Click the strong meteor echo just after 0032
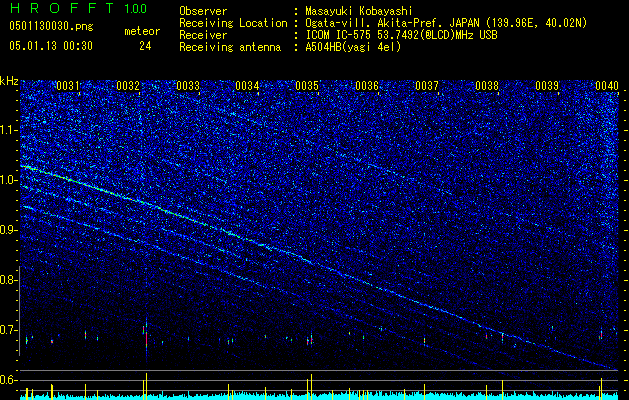This screenshot has height=400, width=629. point(145,337)
